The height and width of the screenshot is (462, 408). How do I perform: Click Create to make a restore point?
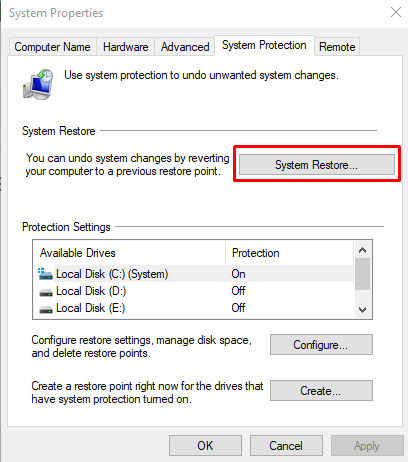[x=321, y=390]
